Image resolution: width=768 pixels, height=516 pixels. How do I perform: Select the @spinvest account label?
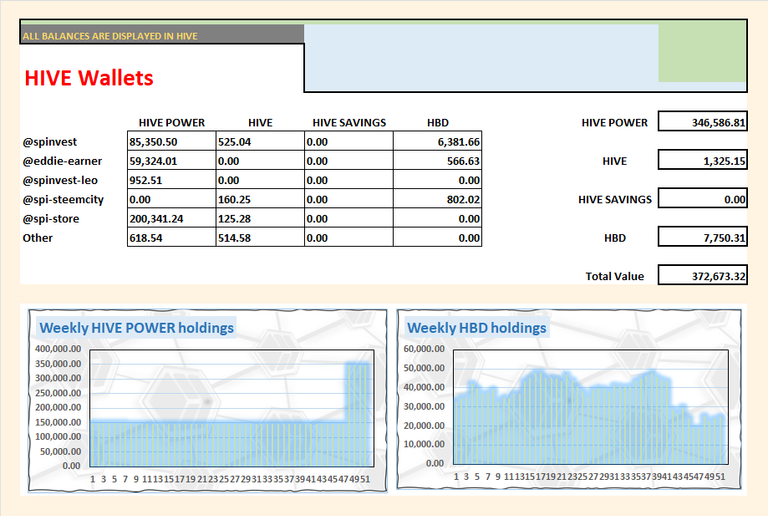click(49, 141)
